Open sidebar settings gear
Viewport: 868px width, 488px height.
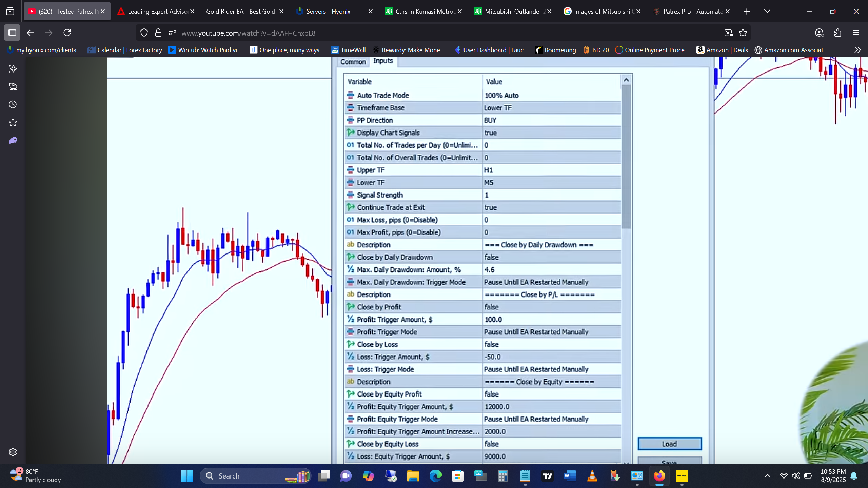pos(13,452)
